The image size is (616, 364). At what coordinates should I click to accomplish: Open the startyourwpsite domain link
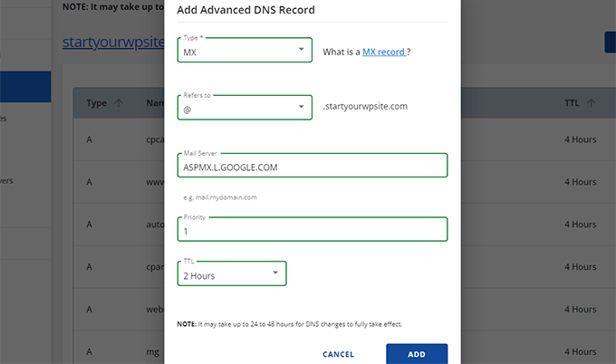click(x=113, y=42)
